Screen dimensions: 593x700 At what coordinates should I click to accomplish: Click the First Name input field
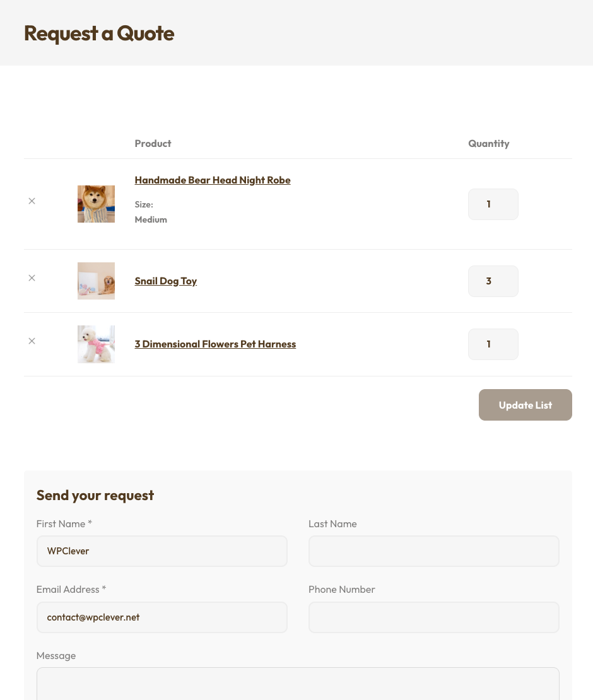tap(161, 551)
